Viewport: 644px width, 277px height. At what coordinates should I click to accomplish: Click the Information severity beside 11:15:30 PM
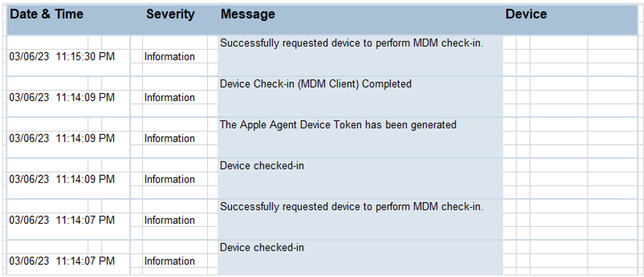coord(169,57)
